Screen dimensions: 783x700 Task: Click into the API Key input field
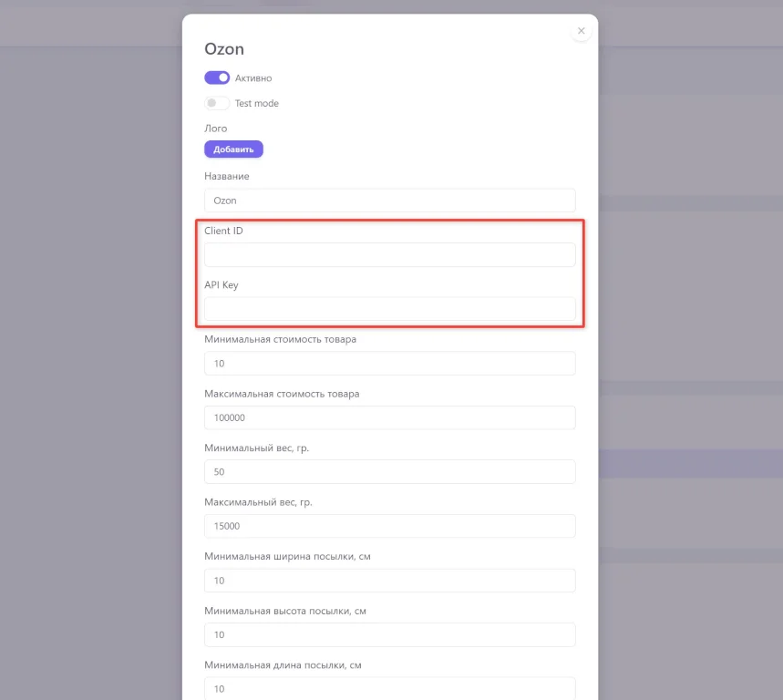389,309
